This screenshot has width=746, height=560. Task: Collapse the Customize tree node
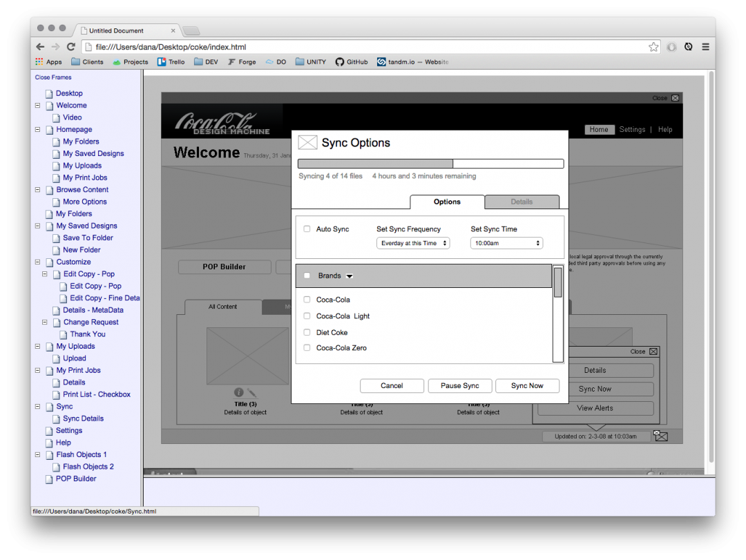(37, 262)
